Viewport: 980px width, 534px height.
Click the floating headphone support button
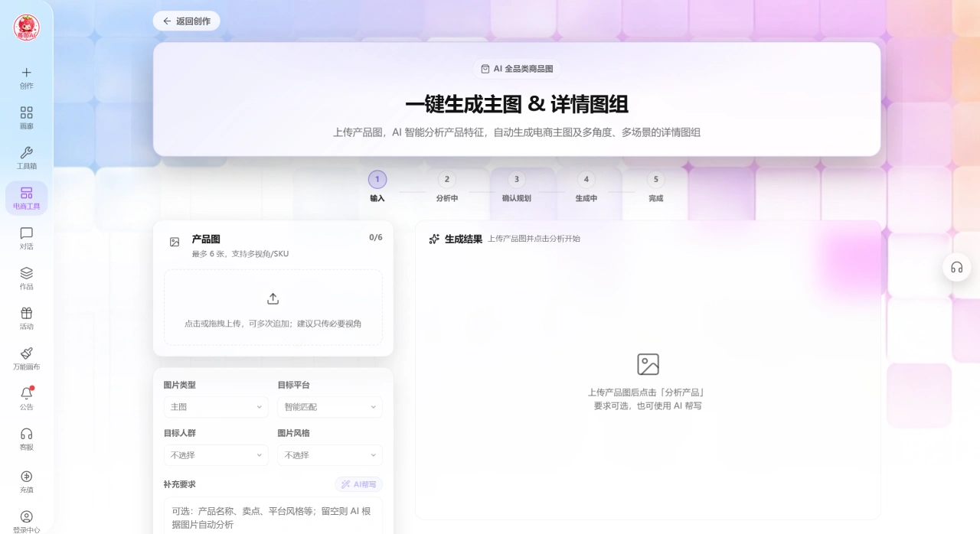coord(956,267)
